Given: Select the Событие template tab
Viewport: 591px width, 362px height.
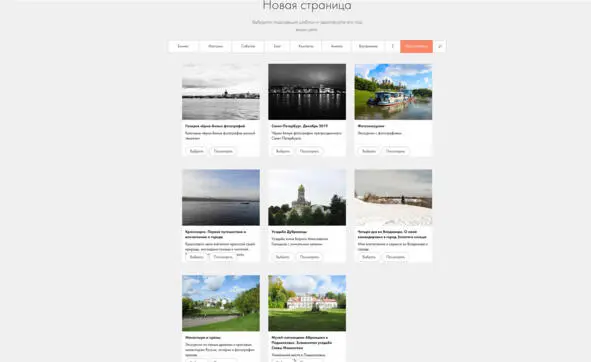Looking at the screenshot, I should 248,46.
